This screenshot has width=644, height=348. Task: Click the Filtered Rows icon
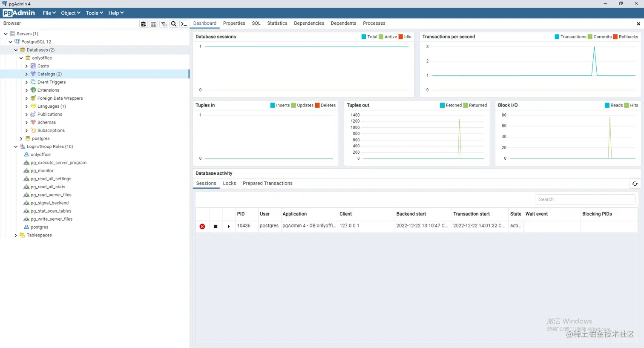(x=164, y=24)
